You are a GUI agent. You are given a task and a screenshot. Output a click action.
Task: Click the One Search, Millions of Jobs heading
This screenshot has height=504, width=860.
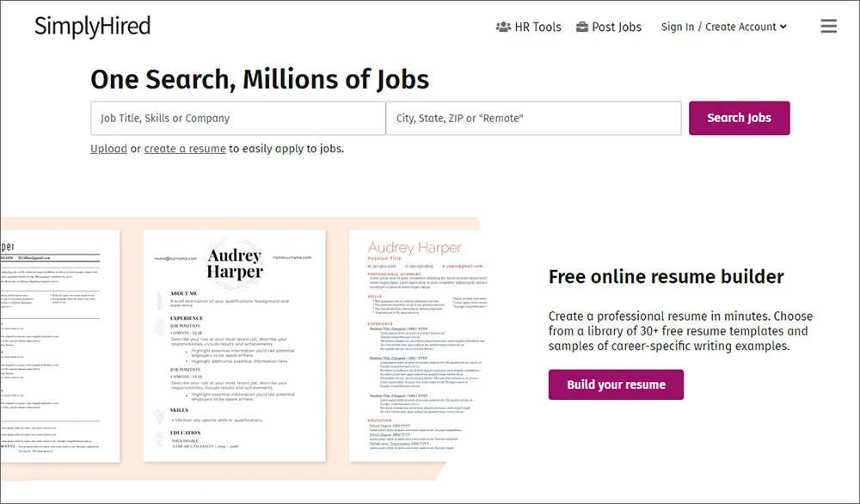260,79
